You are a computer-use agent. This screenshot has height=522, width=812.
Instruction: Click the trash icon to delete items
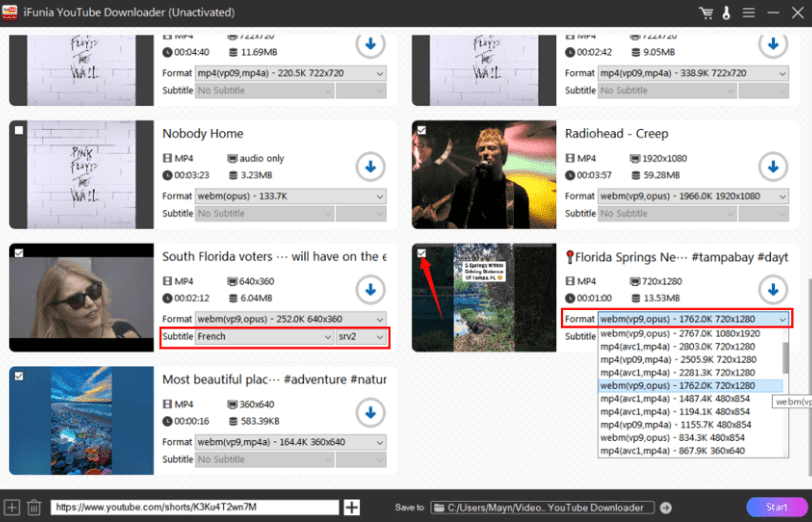34,507
